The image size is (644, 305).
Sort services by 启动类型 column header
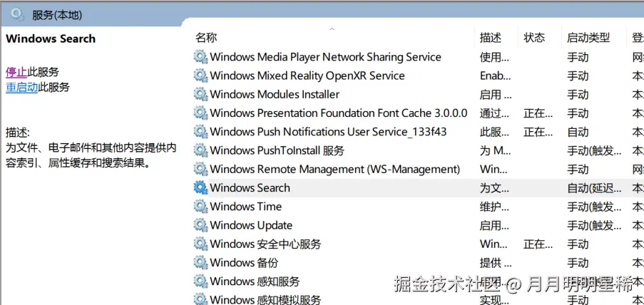pyautogui.click(x=588, y=38)
